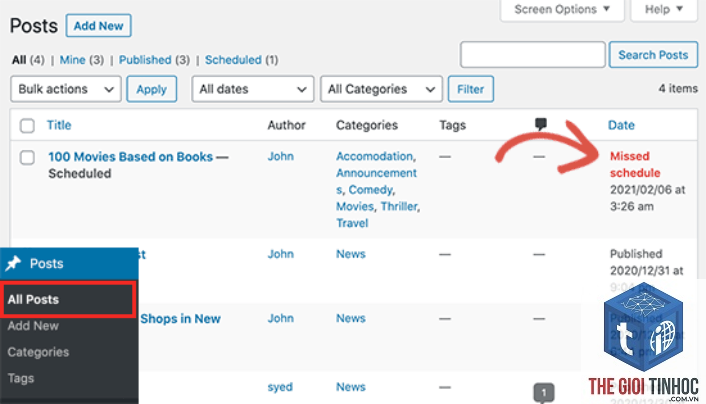The height and width of the screenshot is (404, 706).
Task: Click the 4 items count text
Action: click(678, 88)
